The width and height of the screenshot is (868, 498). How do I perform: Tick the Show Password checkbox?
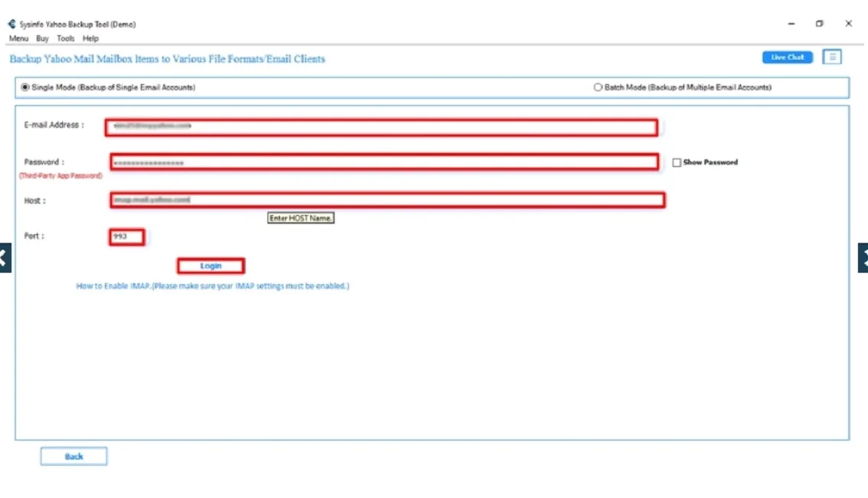click(x=676, y=162)
